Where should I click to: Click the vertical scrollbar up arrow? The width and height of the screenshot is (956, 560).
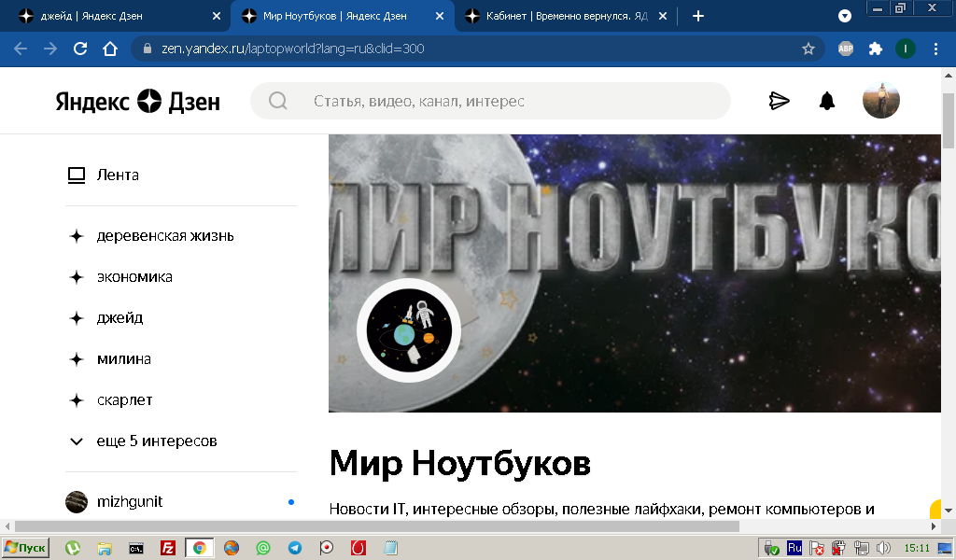(949, 76)
